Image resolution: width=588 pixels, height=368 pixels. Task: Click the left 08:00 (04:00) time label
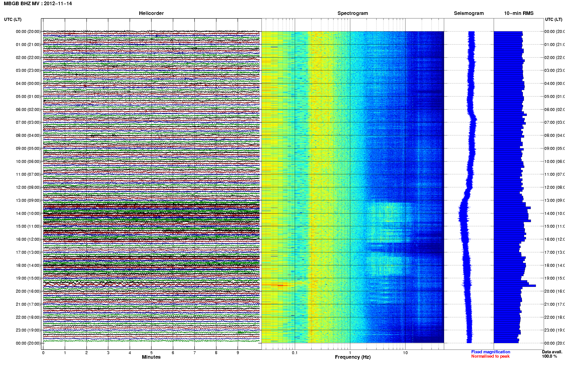(x=28, y=135)
